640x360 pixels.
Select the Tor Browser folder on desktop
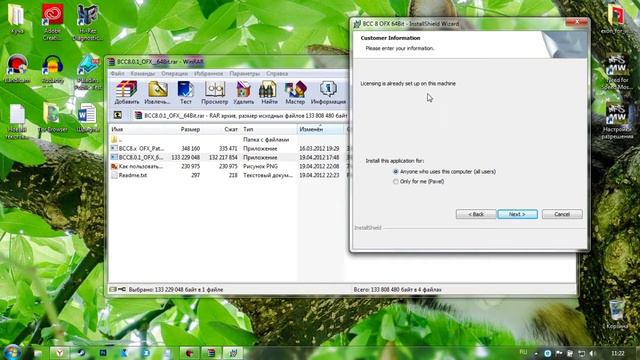tap(52, 118)
